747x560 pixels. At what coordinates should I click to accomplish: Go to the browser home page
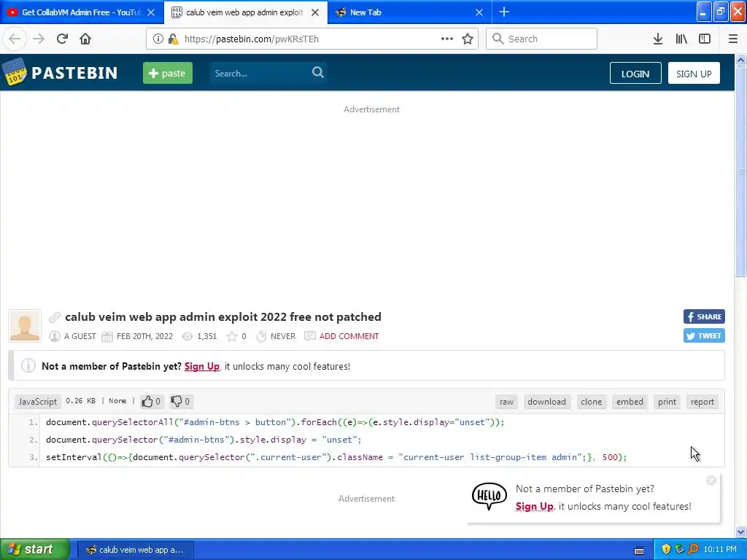pyautogui.click(x=85, y=39)
